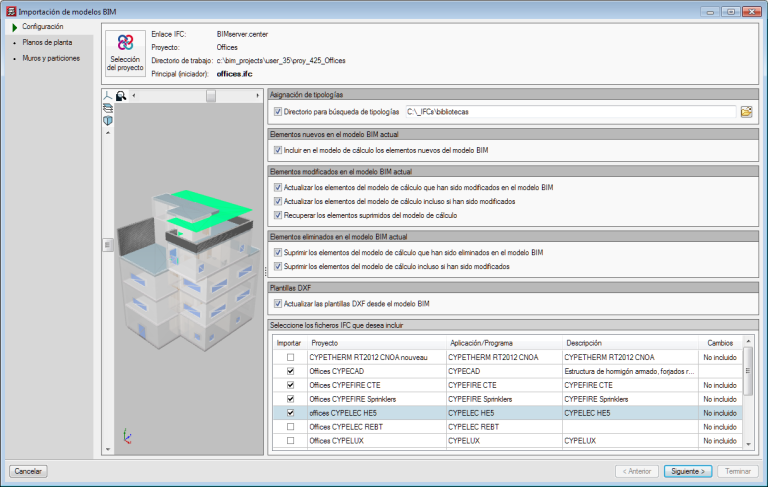Check import box for Offices CYPELEC REBT
Viewport: 768px width, 487px height.
[290, 427]
